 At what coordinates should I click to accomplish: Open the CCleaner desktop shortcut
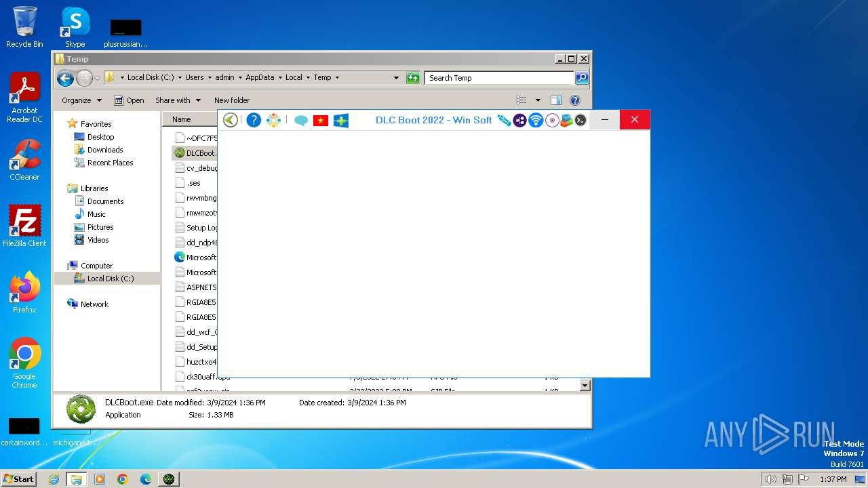coord(24,160)
